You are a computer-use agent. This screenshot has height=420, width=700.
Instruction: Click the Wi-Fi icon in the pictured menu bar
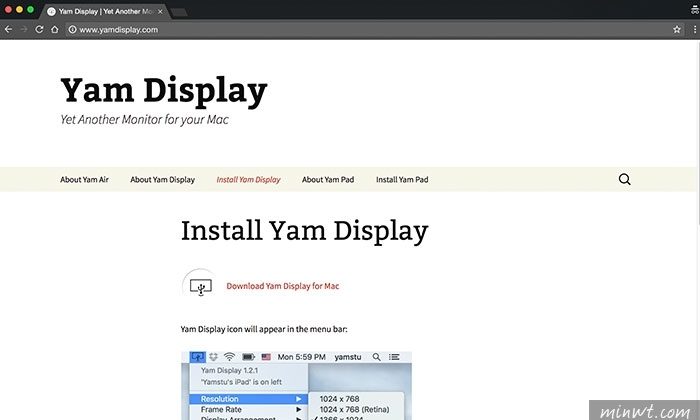coord(228,357)
